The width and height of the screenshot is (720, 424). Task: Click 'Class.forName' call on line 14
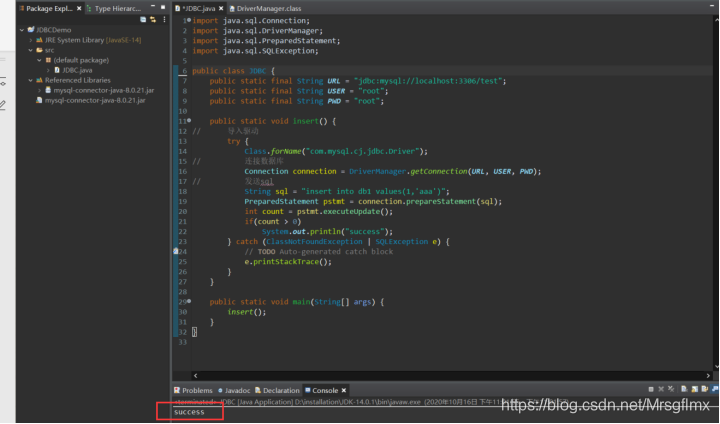(x=273, y=151)
